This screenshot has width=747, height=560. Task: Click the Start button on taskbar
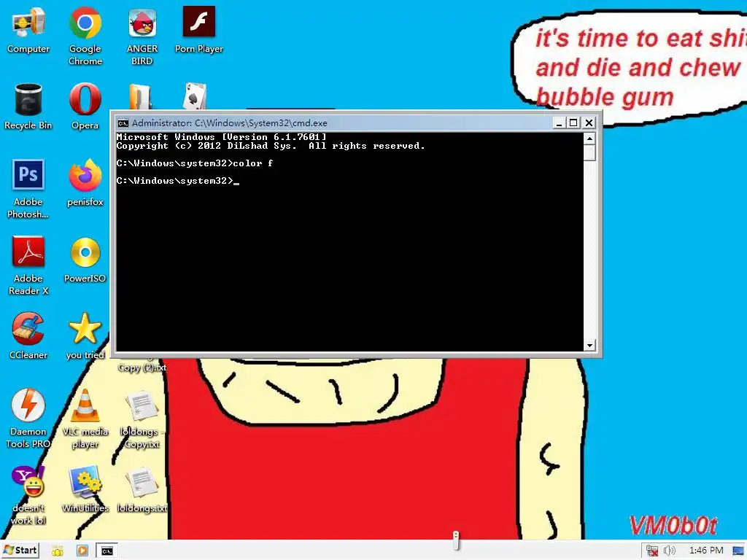coord(20,550)
